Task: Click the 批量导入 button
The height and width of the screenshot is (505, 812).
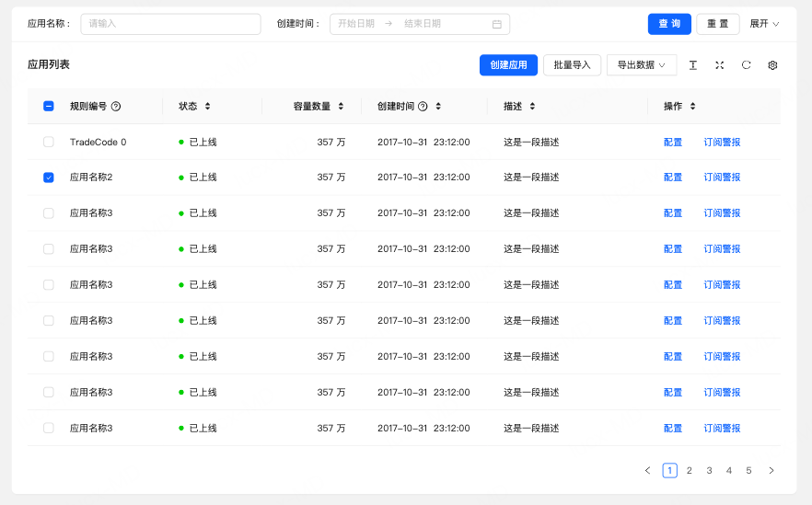Action: [572, 65]
